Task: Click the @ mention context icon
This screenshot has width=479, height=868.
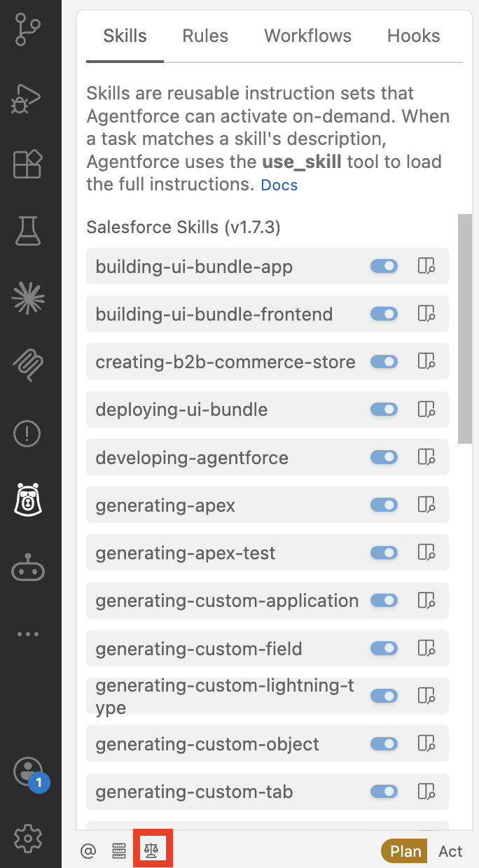Action: tap(88, 850)
